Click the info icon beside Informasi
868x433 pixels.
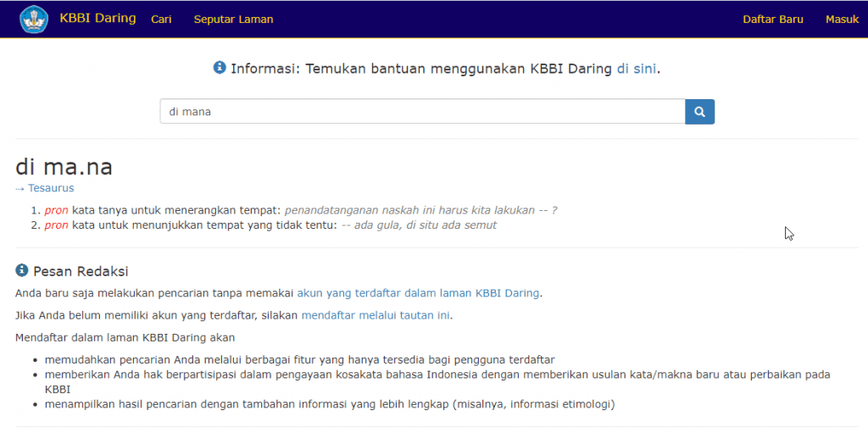(220, 68)
